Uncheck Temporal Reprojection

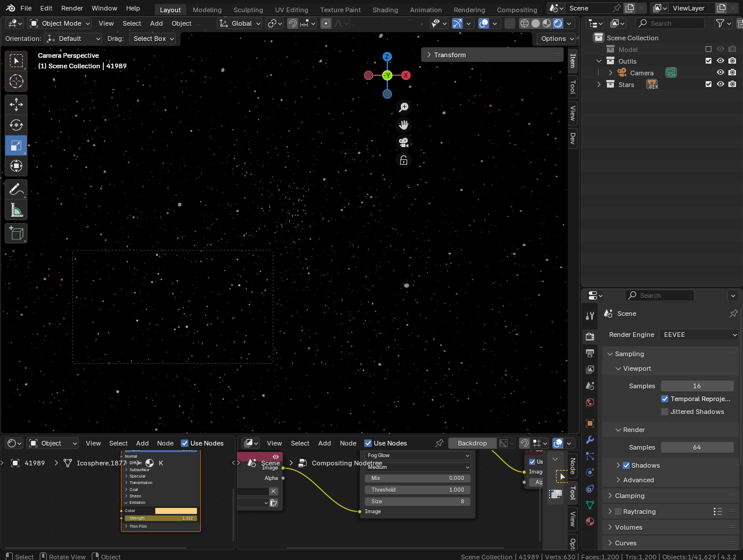pyautogui.click(x=664, y=399)
